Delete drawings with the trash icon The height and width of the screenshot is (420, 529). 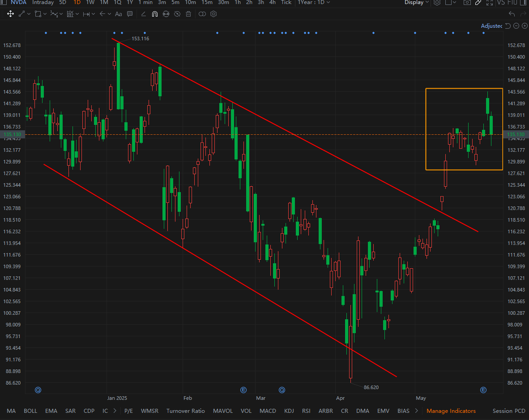[188, 14]
